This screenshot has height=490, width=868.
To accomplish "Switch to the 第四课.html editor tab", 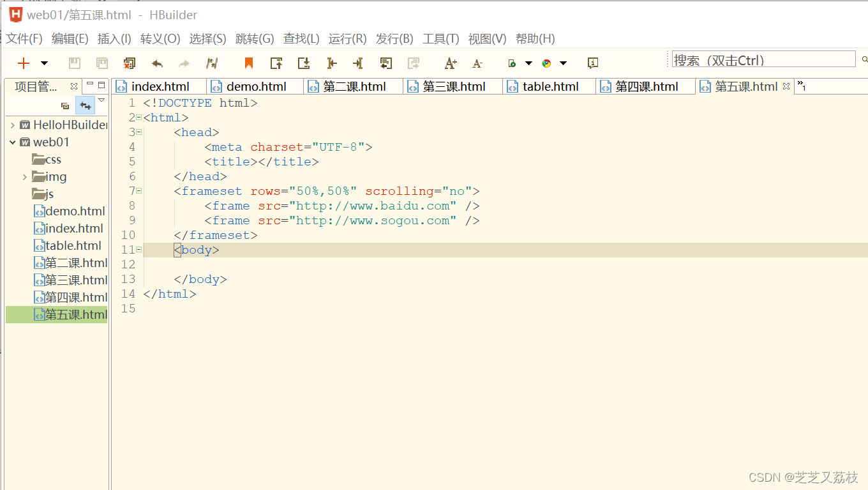I will 646,86.
